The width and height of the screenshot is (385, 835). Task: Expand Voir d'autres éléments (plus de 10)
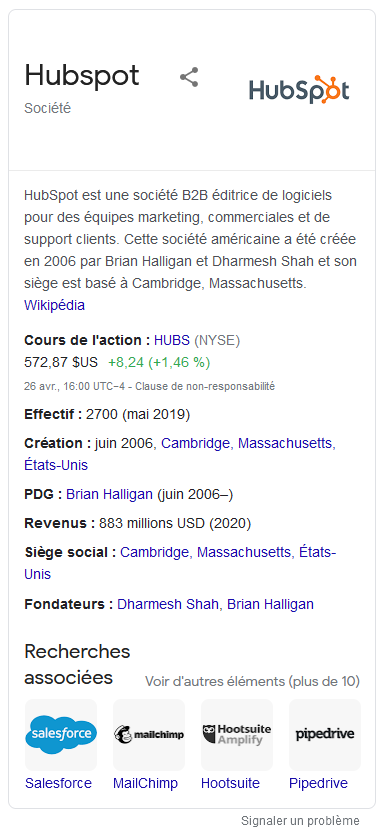pyautogui.click(x=252, y=681)
